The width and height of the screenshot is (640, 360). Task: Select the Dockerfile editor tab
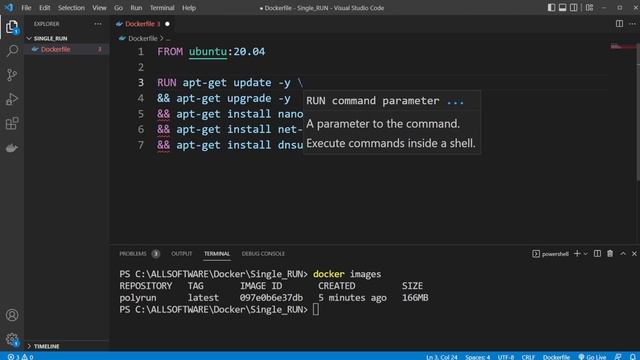tap(139, 24)
